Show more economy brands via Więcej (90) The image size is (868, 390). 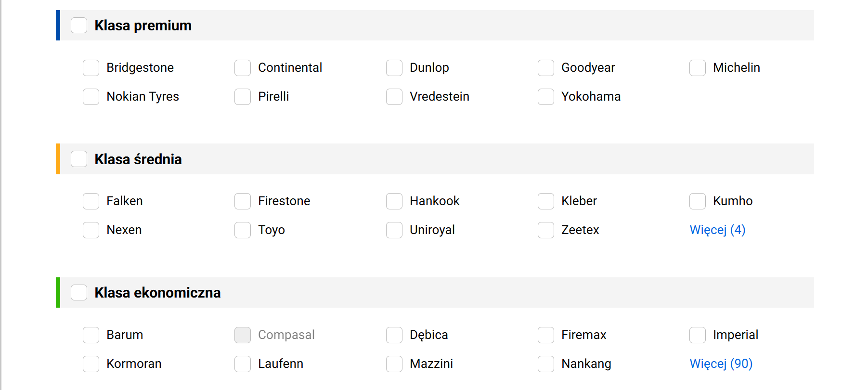coord(721,364)
